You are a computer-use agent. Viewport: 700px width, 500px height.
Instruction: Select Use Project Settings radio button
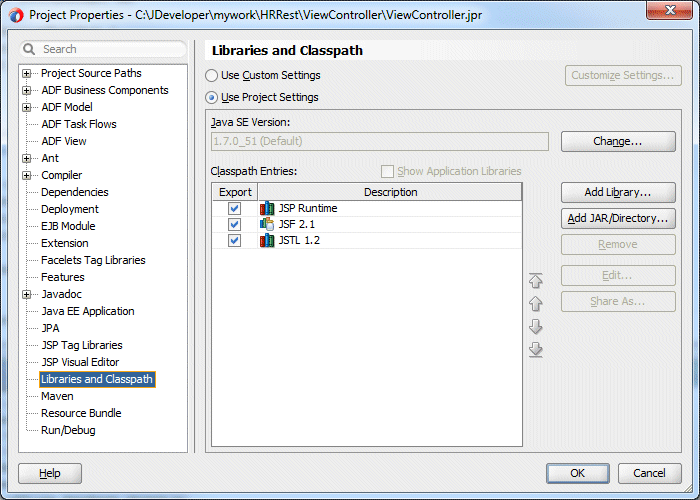pyautogui.click(x=212, y=97)
